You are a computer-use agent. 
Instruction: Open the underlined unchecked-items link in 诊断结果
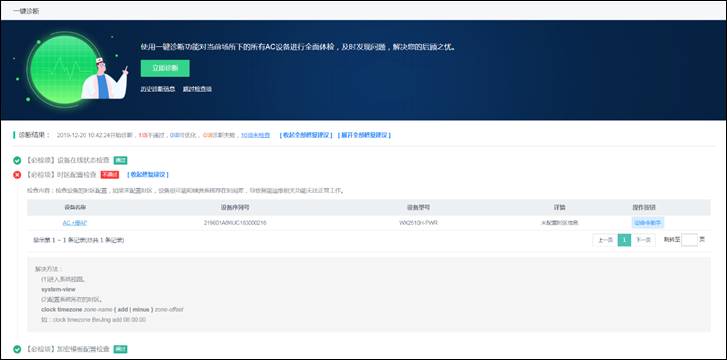(x=255, y=135)
